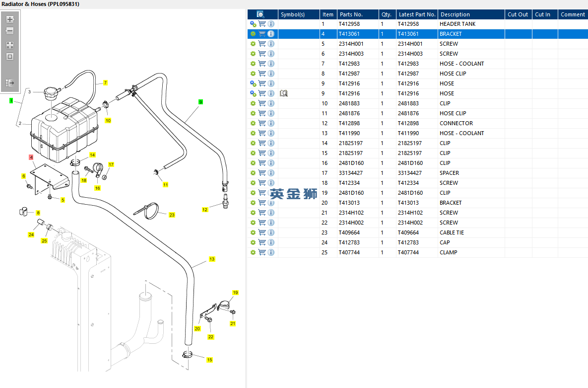The height and width of the screenshot is (388, 588).
Task: Select the green callout 9 on diagram
Action: [200, 102]
